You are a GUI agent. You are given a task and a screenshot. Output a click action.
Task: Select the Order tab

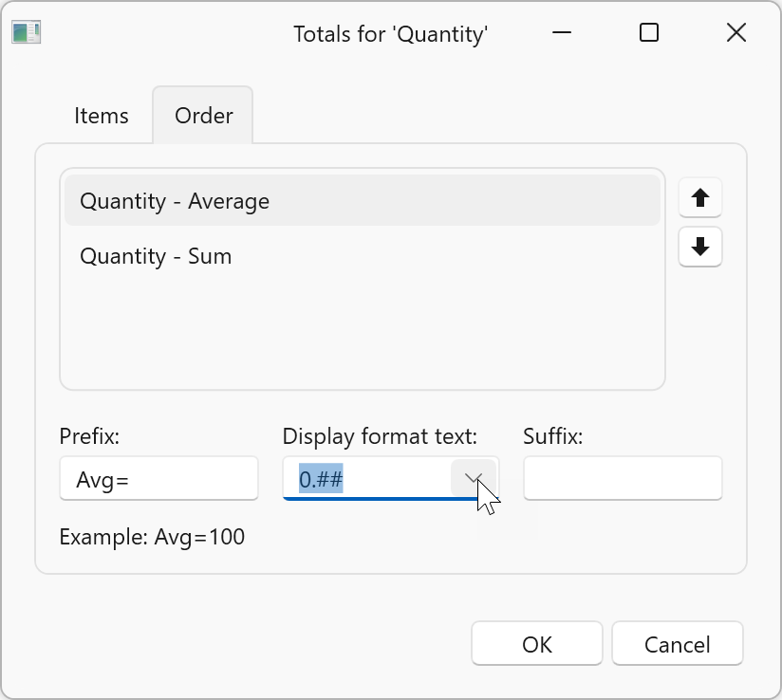(203, 116)
